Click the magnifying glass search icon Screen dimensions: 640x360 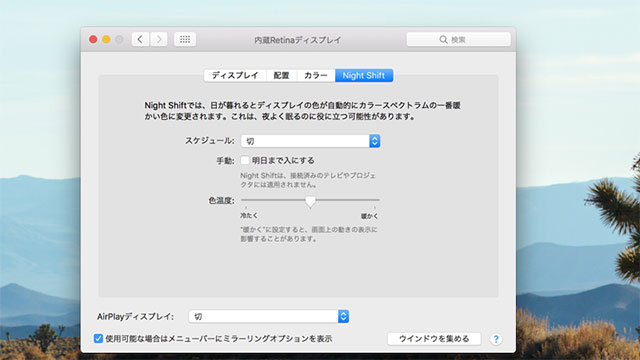tap(443, 40)
